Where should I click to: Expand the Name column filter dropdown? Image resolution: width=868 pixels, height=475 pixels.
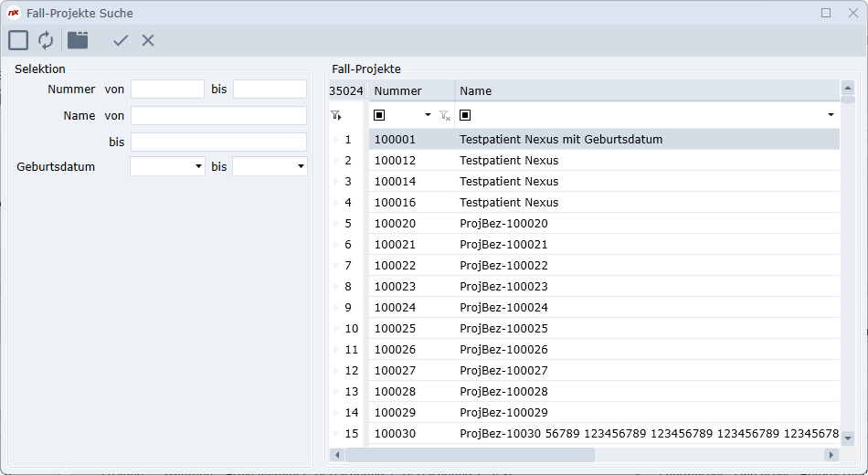tap(831, 115)
